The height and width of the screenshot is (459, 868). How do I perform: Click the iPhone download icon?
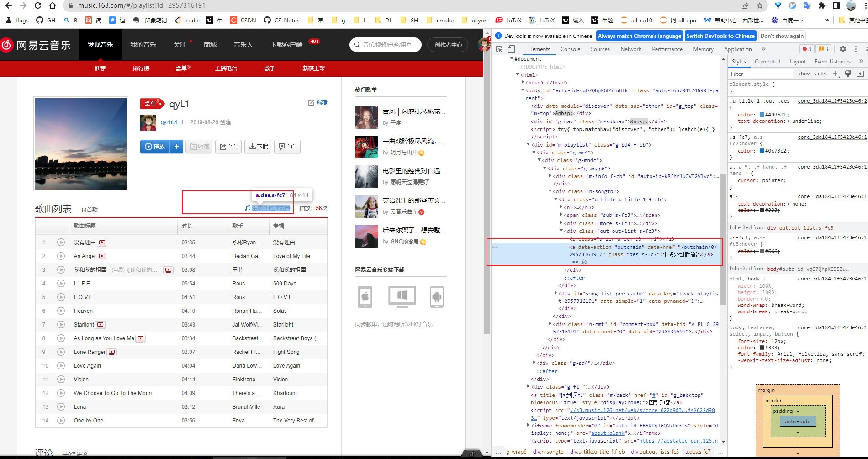(365, 297)
